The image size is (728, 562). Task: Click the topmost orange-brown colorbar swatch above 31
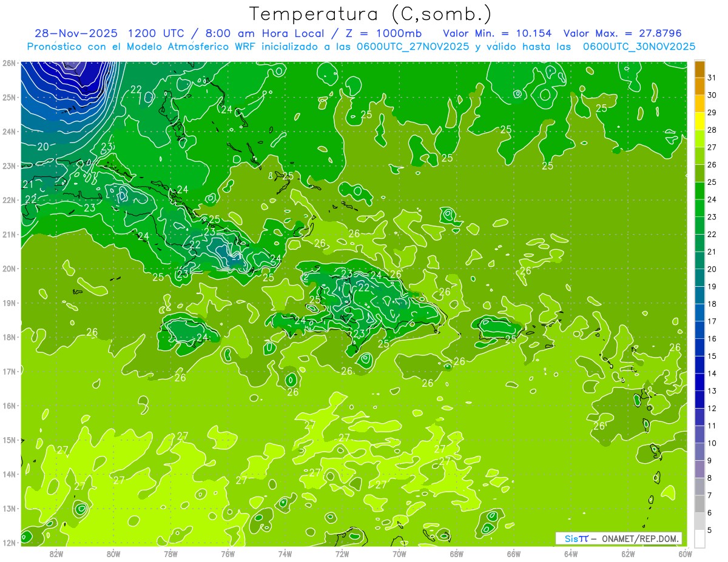(699, 69)
